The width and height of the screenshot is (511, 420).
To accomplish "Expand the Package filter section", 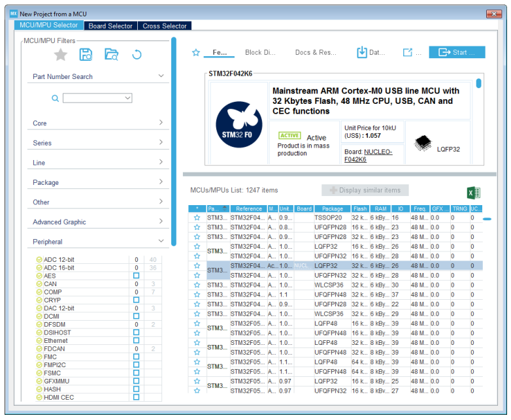I will pos(161,182).
